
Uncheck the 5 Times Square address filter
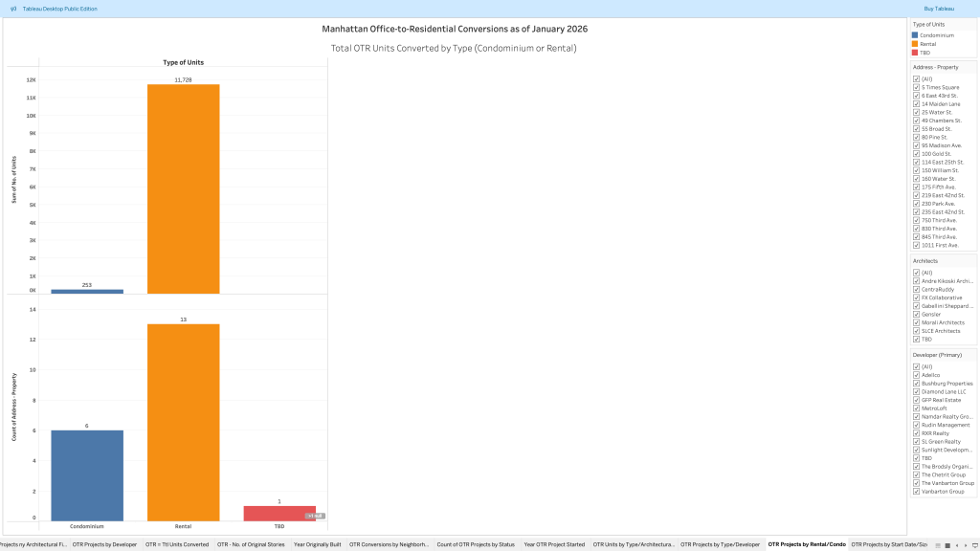click(917, 87)
